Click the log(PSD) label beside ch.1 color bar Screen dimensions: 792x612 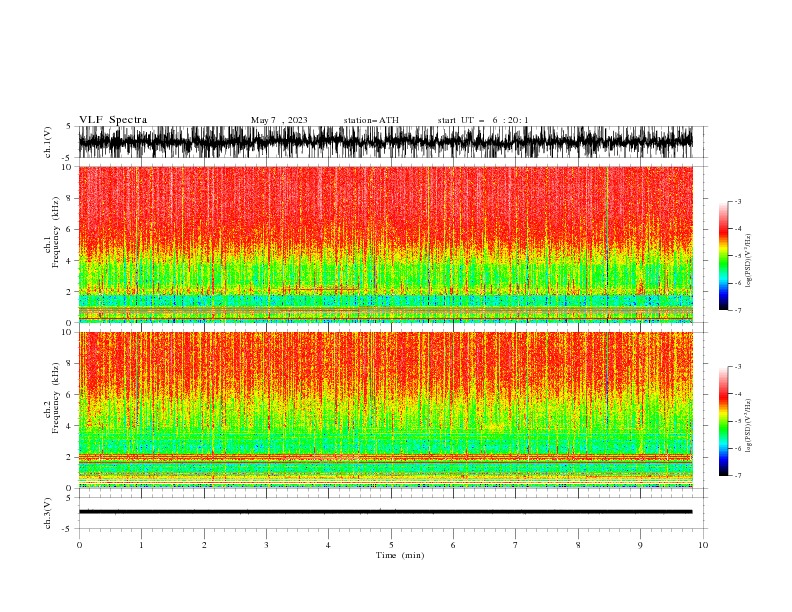click(748, 261)
